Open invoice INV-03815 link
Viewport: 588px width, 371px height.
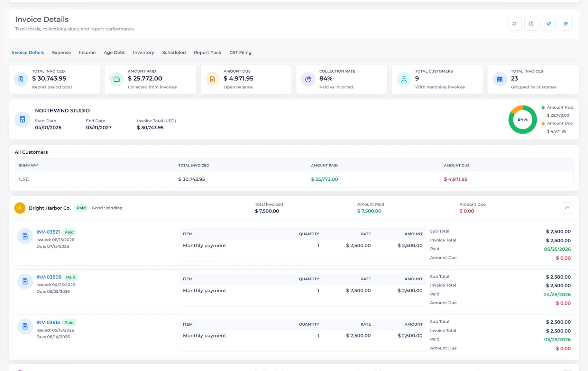pyautogui.click(x=48, y=322)
